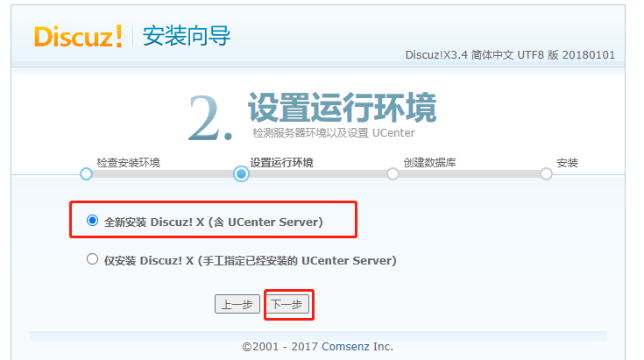Click the progress bar between steps two and three
The width and height of the screenshot is (644, 360).
[317, 174]
